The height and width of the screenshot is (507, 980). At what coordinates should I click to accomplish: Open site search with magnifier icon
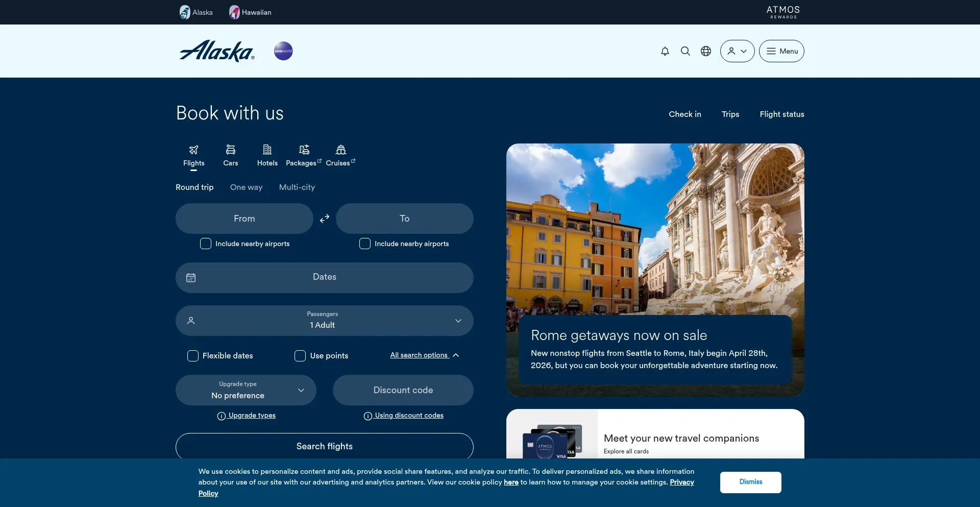685,51
